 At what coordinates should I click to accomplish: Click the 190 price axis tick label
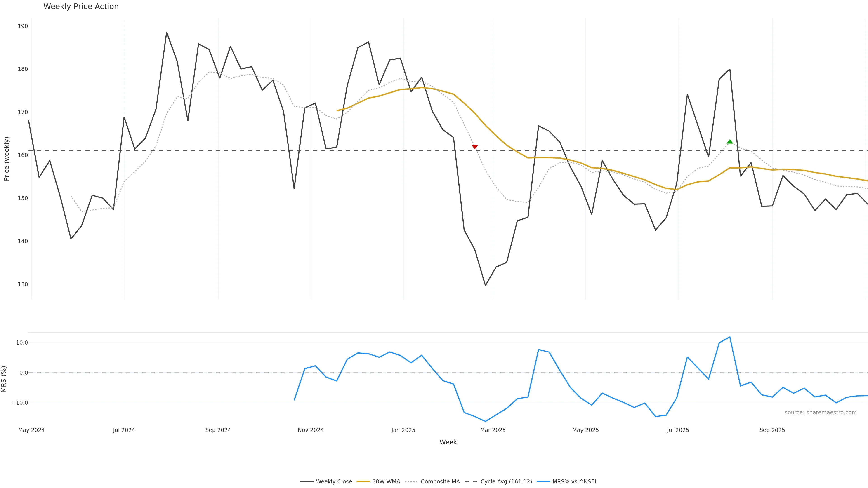23,26
